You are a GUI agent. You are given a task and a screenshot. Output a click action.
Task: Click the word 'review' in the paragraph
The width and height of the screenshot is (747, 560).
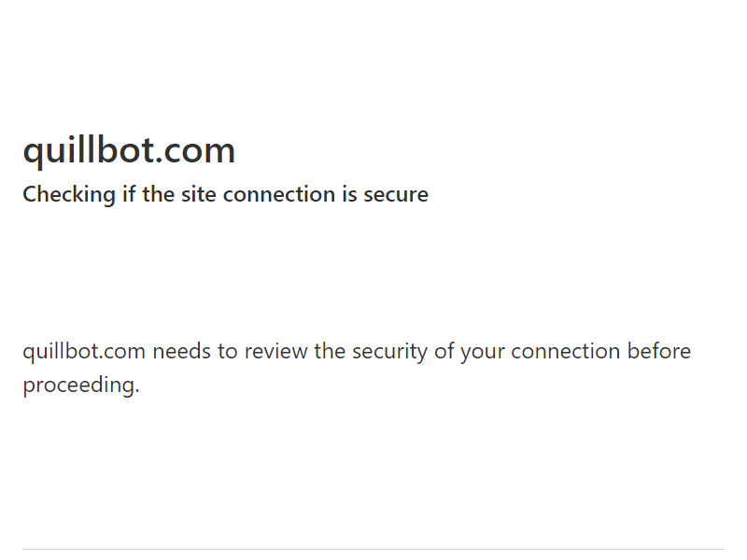click(276, 352)
